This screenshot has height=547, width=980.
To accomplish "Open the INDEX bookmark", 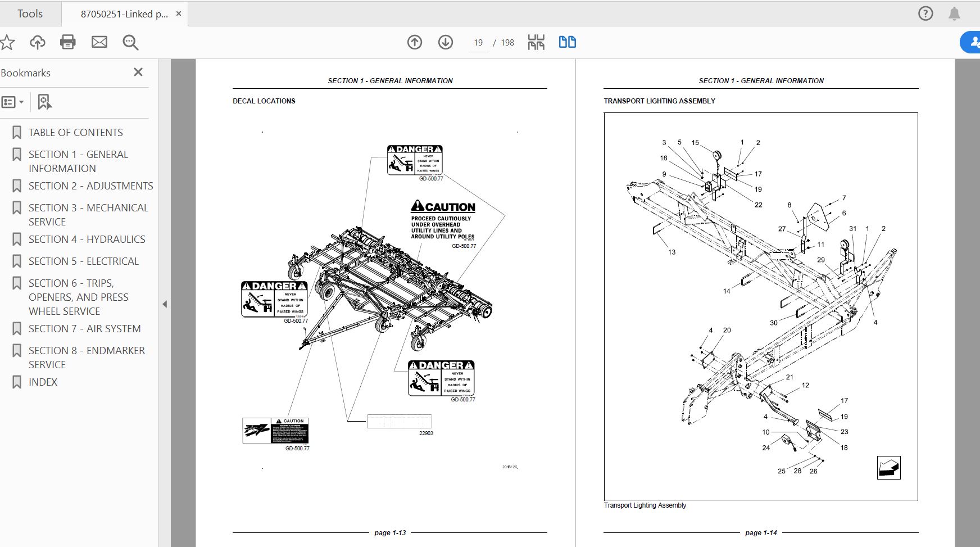I will coord(43,382).
